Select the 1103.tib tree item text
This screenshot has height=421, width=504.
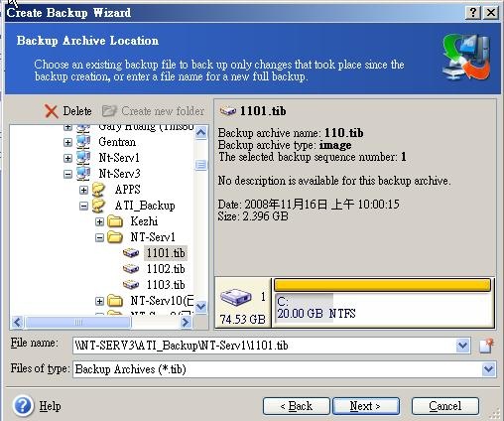pyautogui.click(x=166, y=285)
